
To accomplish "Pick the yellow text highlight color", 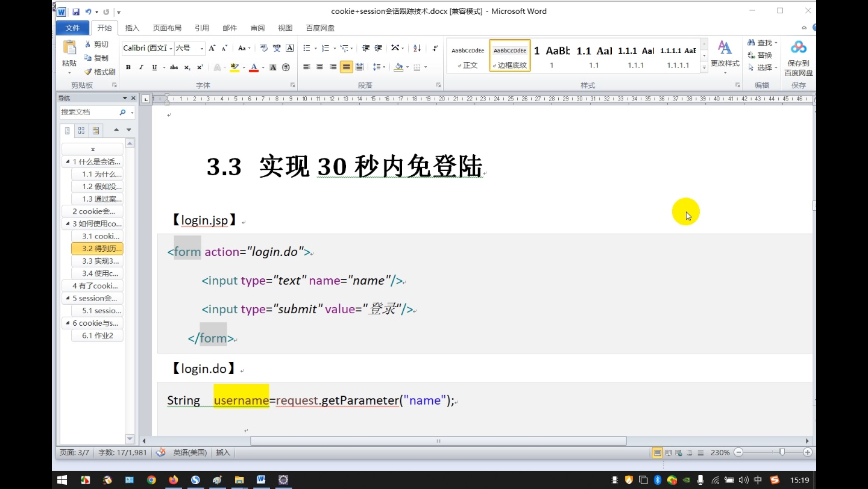I will 234,67.
